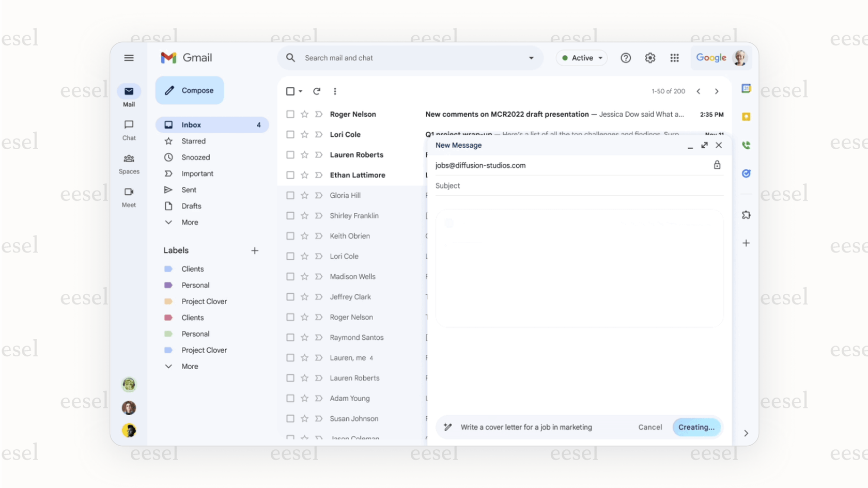Star the email from Lori Cole

tap(304, 134)
